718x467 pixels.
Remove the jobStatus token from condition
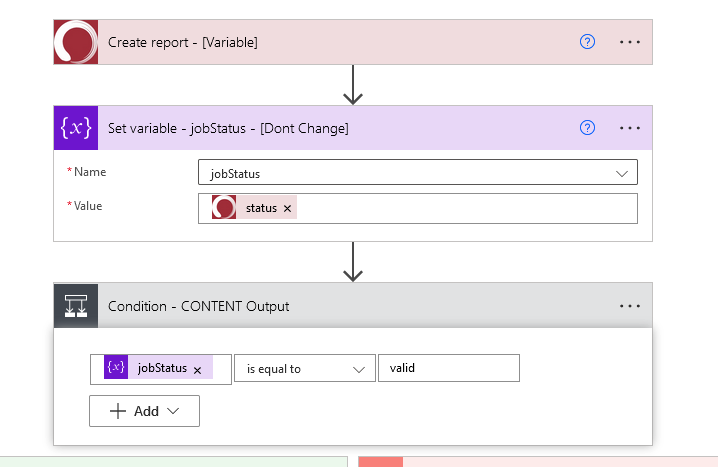point(197,369)
